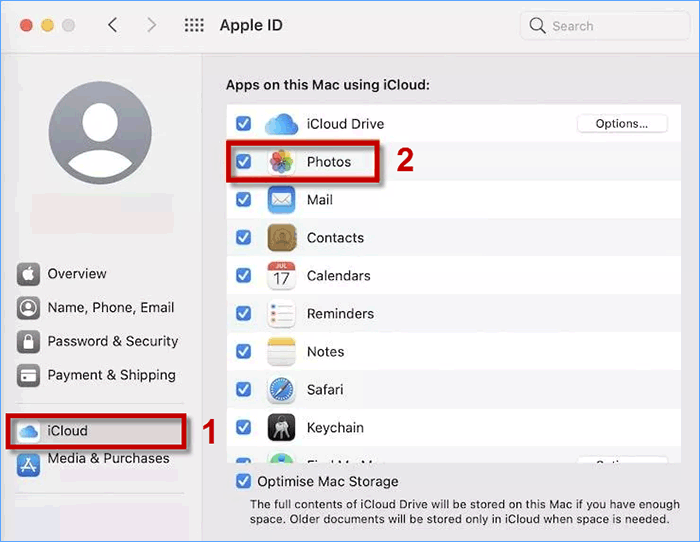Select iCloud in the sidebar
Viewport: 700px width, 542px height.
(x=96, y=431)
